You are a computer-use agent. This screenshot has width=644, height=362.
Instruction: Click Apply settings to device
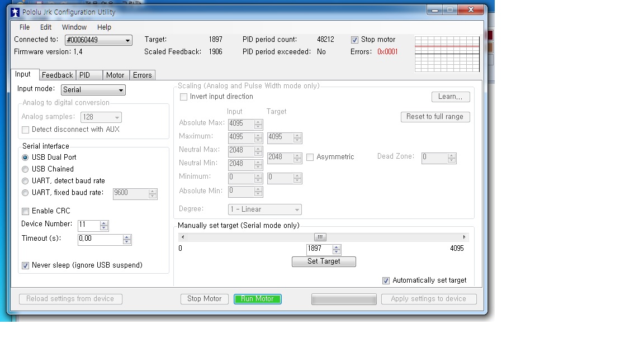429,299
